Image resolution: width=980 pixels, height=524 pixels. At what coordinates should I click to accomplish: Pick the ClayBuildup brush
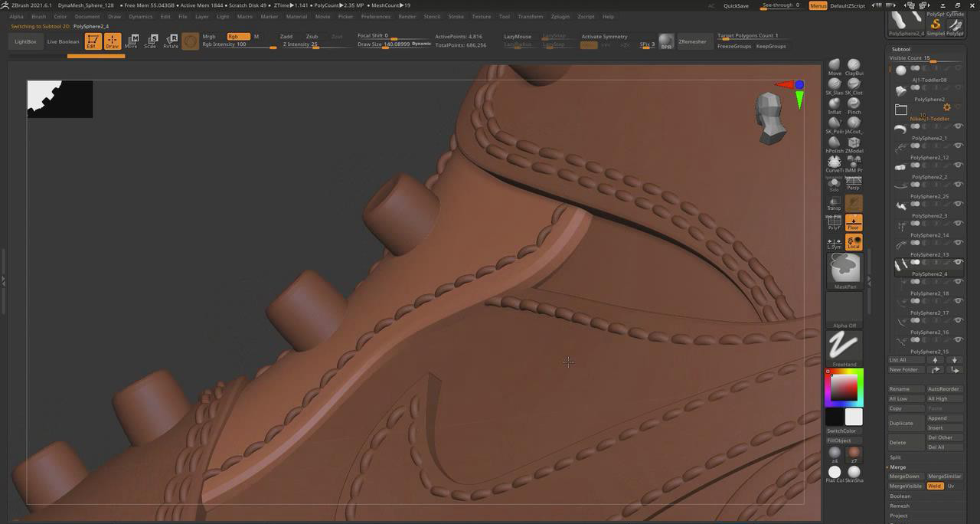coord(854,67)
